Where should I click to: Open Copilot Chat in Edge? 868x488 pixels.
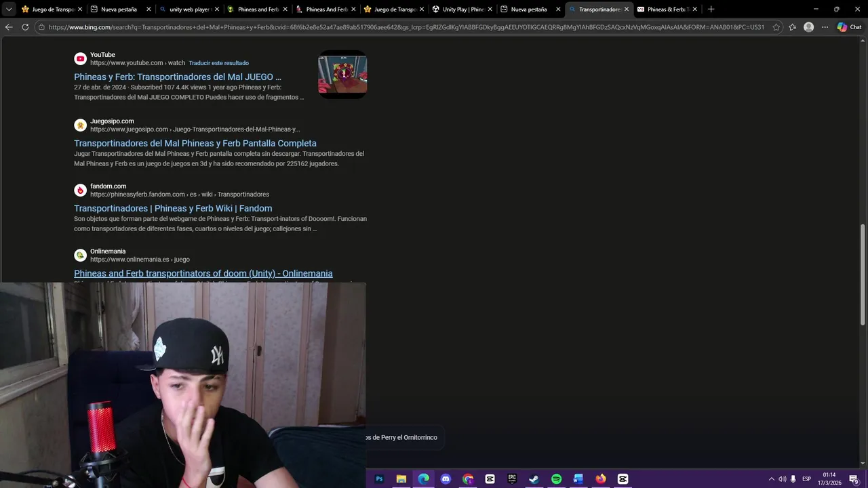(x=849, y=27)
